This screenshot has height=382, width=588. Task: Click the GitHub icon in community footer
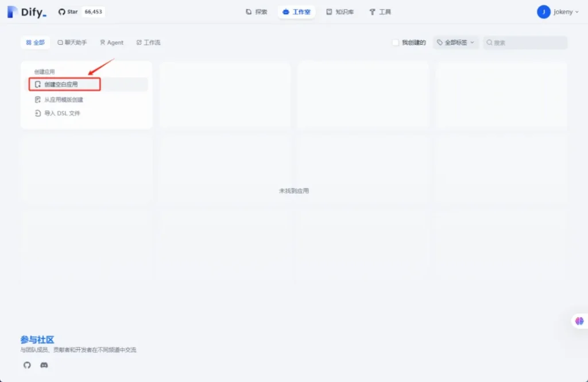(x=27, y=365)
